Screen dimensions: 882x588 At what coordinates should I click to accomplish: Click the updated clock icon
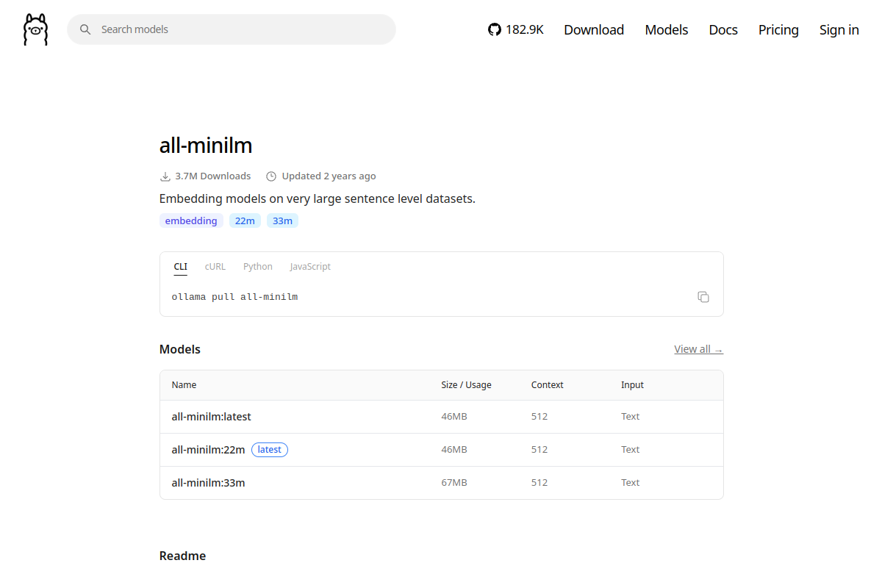(x=271, y=176)
